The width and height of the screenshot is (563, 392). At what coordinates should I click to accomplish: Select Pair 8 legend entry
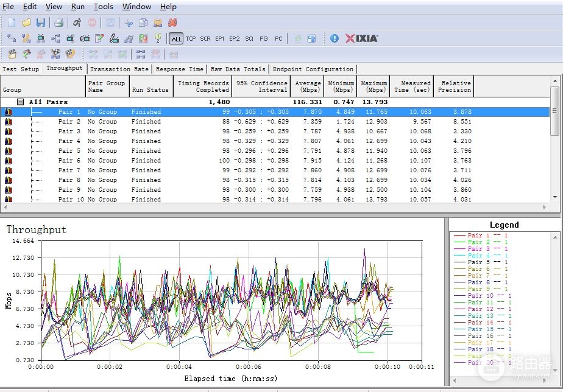click(x=487, y=282)
